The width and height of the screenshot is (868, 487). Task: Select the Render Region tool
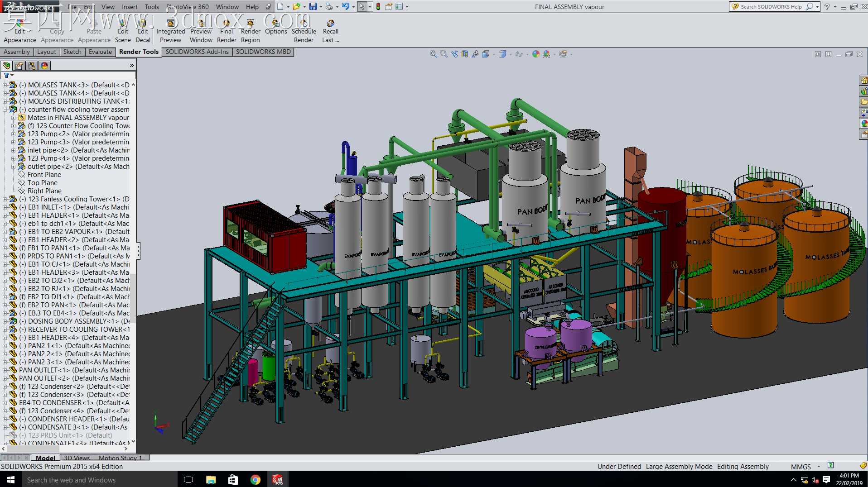[251, 31]
